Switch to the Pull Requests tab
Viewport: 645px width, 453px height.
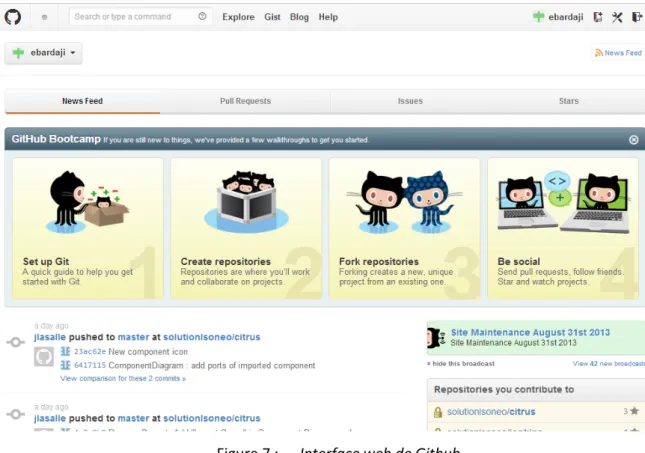[245, 101]
